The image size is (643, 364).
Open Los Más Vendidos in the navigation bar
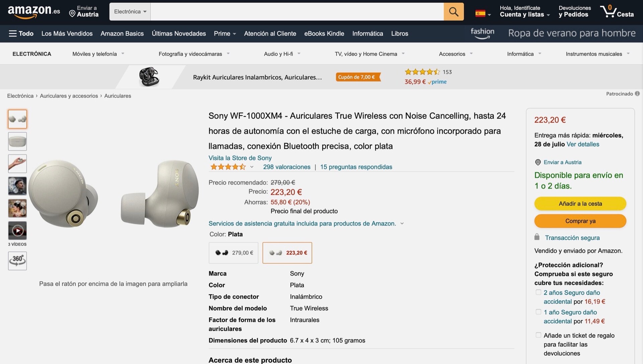point(67,33)
